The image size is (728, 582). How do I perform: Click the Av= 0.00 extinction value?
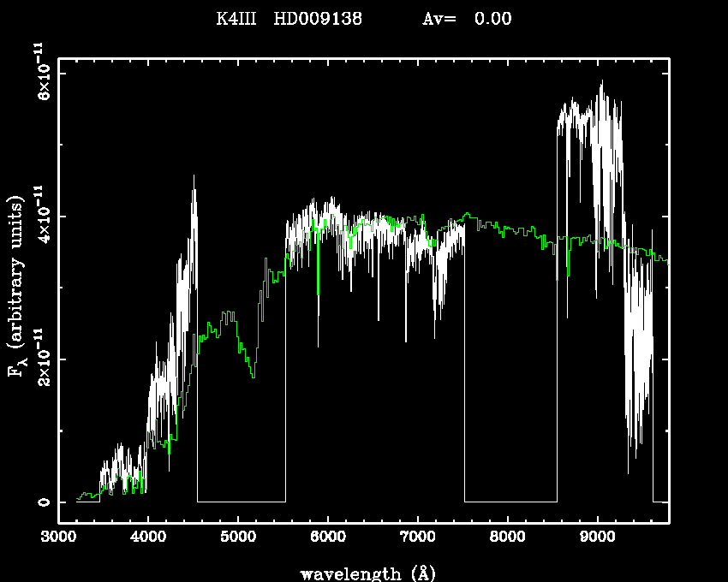pyautogui.click(x=468, y=20)
